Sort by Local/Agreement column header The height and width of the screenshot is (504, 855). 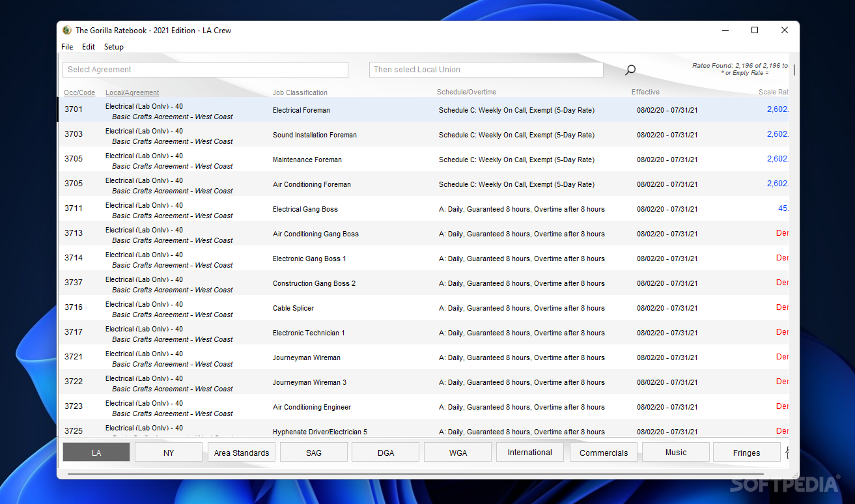tap(132, 92)
